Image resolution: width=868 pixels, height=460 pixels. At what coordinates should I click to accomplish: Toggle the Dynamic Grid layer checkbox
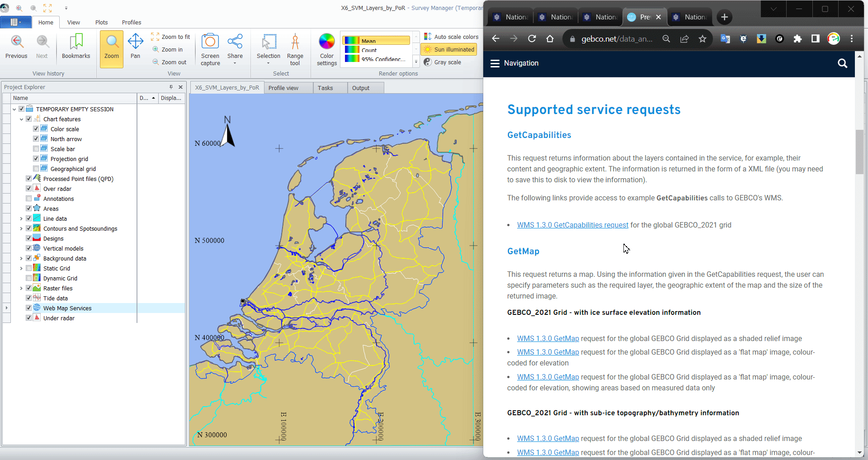pyautogui.click(x=28, y=278)
